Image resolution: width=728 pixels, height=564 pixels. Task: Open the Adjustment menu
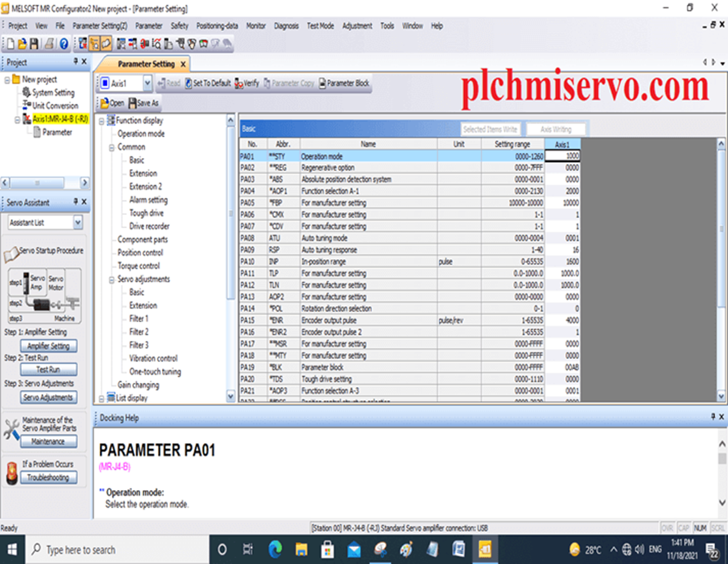(357, 26)
